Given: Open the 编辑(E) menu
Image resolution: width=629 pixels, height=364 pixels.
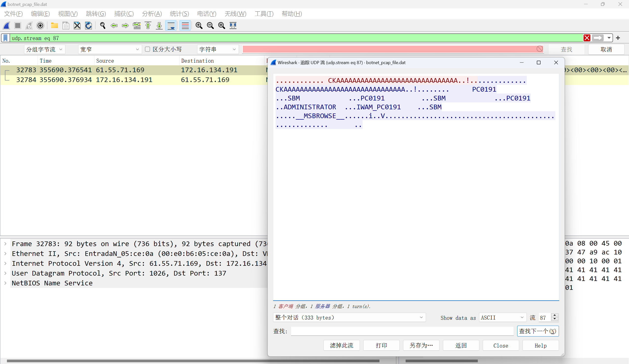Looking at the screenshot, I should coord(41,14).
